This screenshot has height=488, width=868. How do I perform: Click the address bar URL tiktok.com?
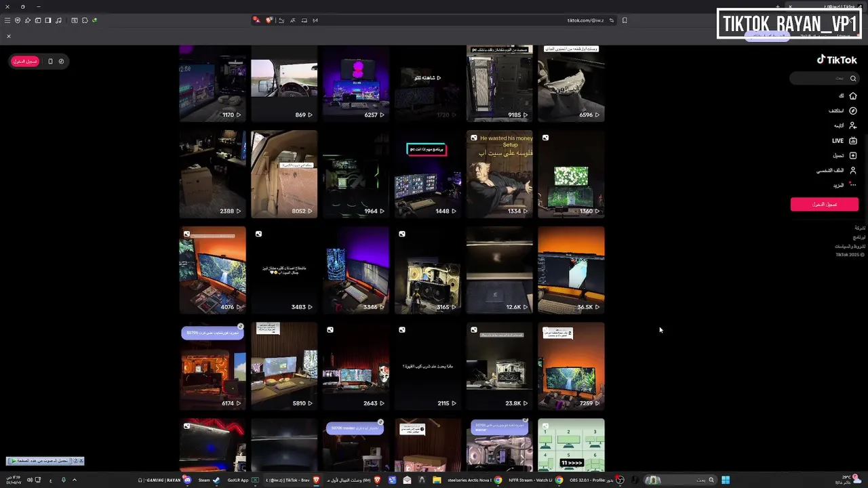[585, 20]
